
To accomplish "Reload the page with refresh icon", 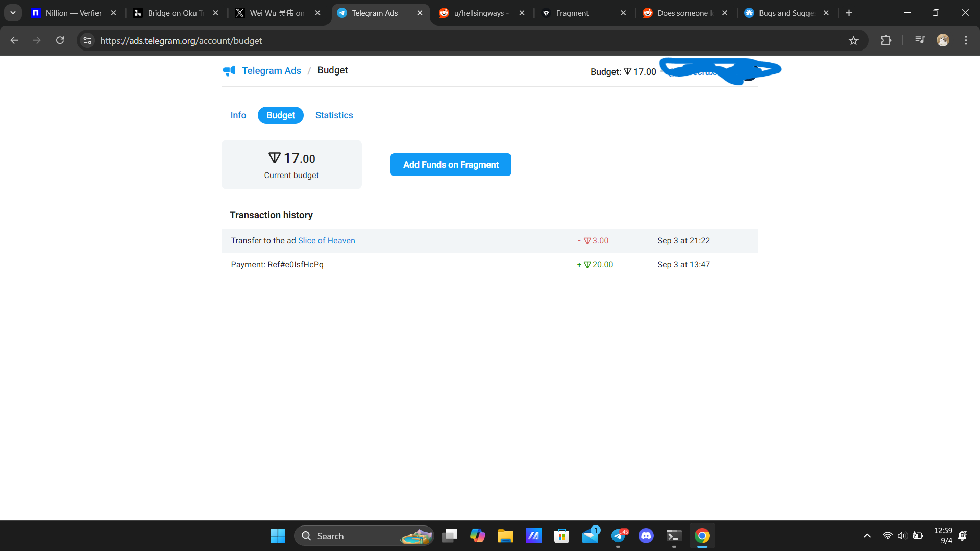I will [x=60, y=40].
